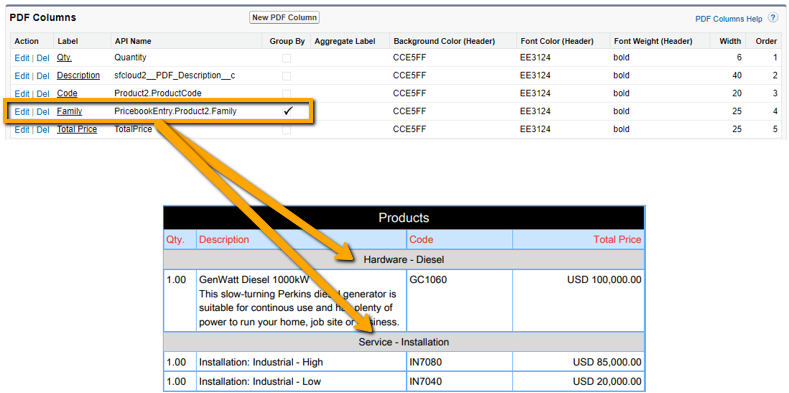Click the API Name column header

[x=133, y=41]
